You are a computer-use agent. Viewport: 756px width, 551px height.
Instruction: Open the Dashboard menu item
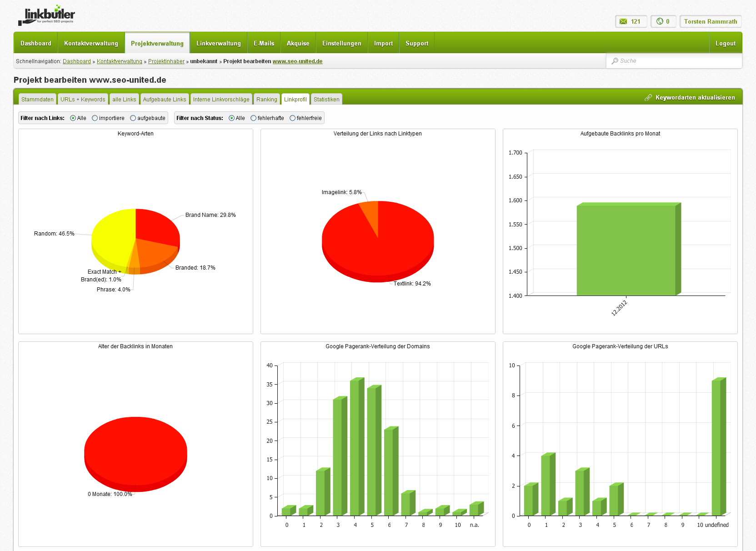[x=36, y=43]
